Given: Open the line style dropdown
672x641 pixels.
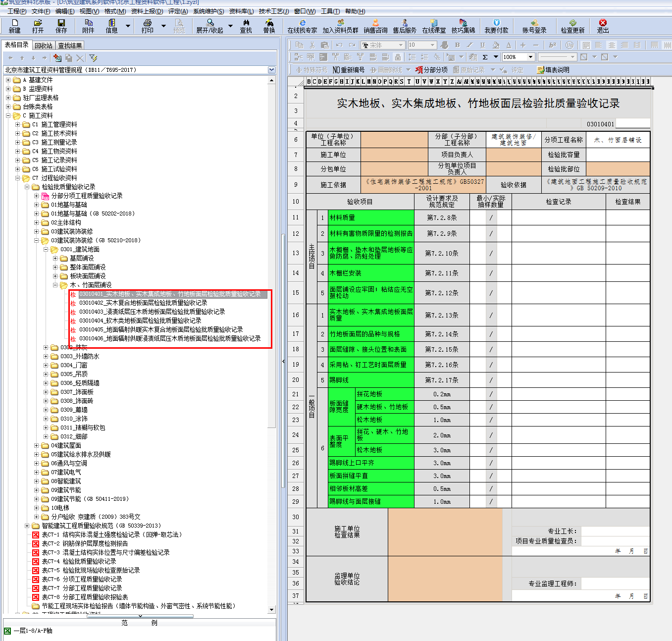Looking at the screenshot, I should [572, 57].
